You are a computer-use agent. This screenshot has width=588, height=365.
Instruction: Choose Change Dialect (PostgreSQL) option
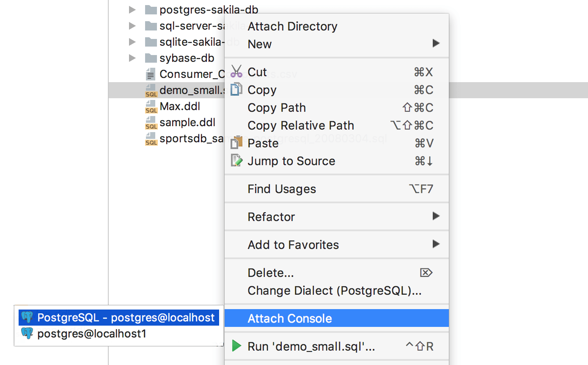click(x=334, y=290)
